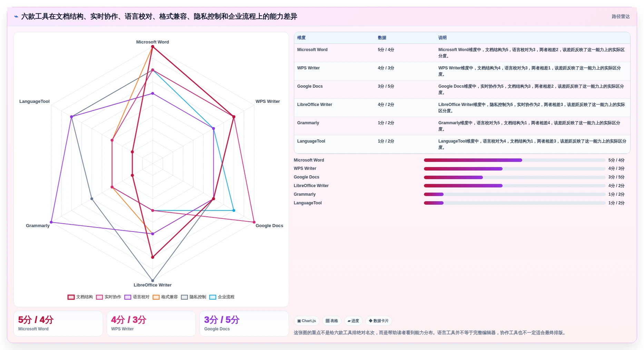Image resolution: width=644 pixels, height=350 pixels.
Task: Click the LanguageTool radar axis label
Action: pos(34,101)
